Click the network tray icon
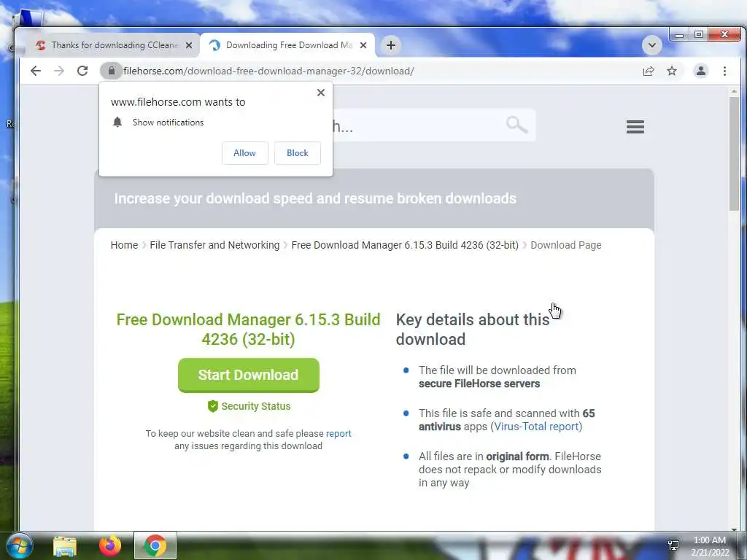 673,545
